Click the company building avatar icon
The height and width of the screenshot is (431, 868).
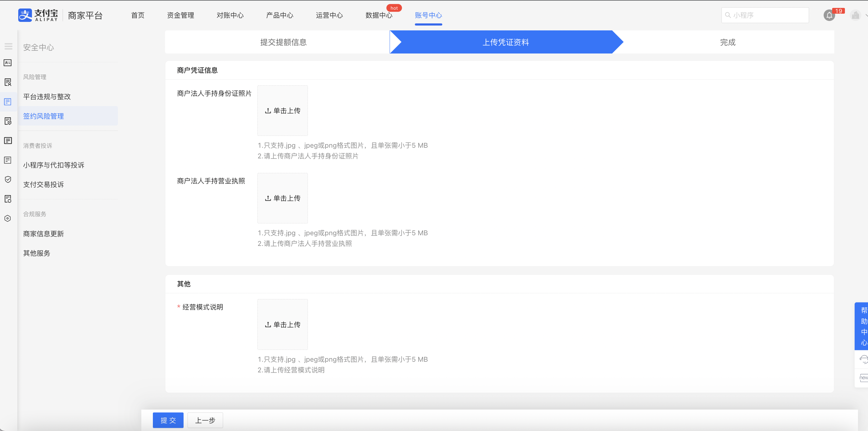855,15
